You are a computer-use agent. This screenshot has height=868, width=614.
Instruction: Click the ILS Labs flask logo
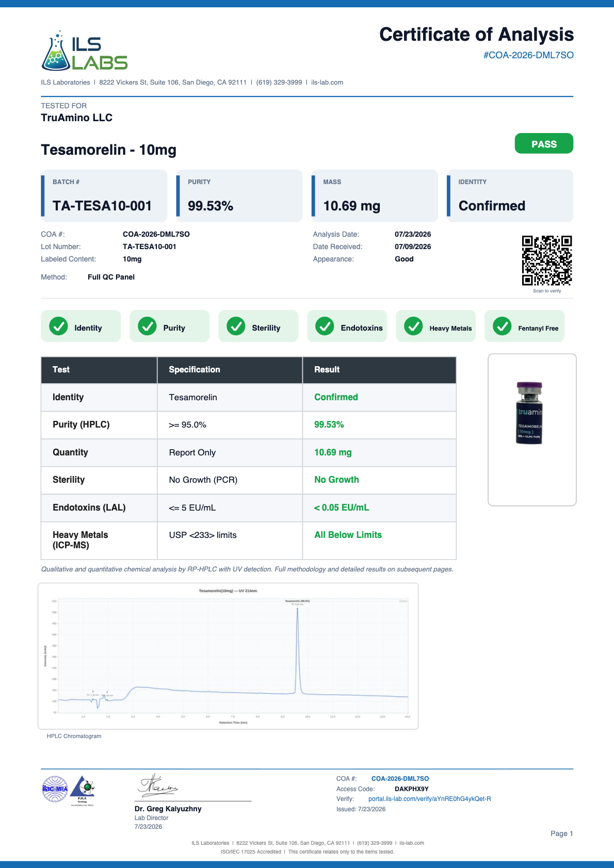pos(84,51)
